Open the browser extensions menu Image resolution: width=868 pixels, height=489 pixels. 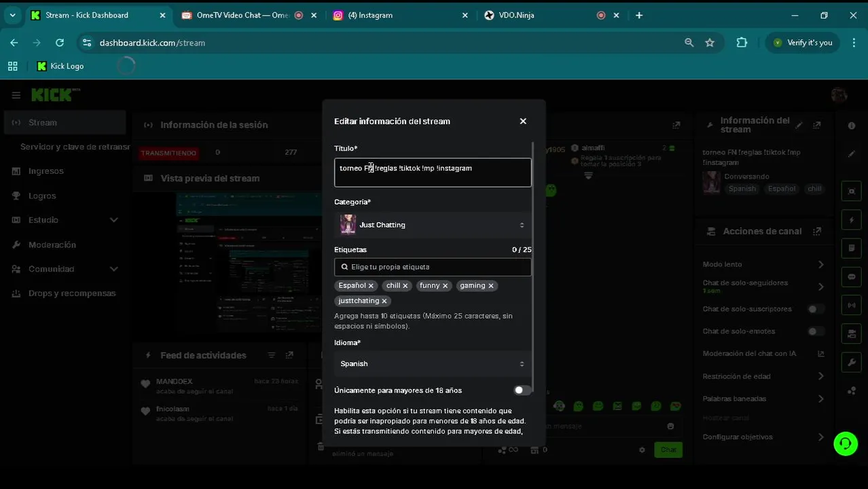[742, 43]
